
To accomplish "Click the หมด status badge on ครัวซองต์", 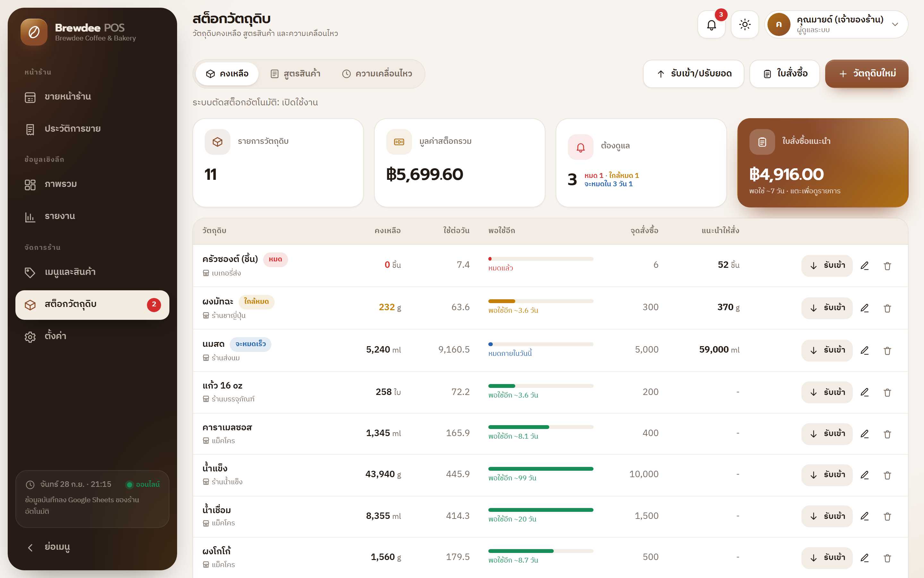I will (275, 259).
